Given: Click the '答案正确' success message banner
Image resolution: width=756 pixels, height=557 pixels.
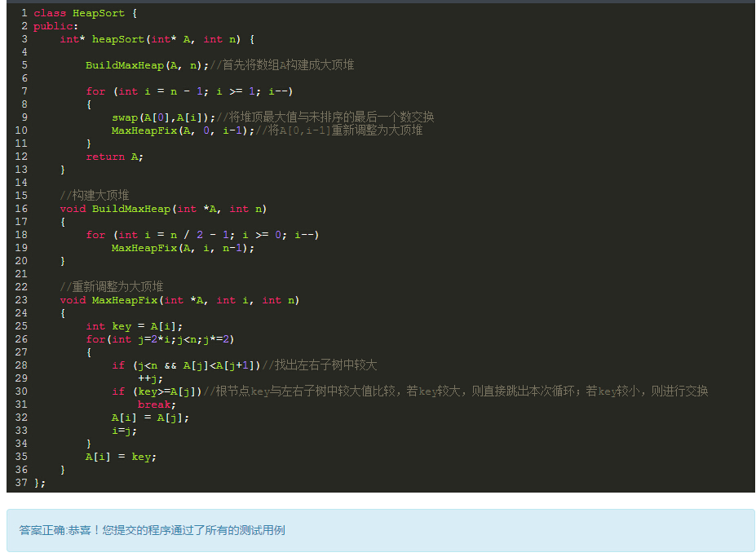Looking at the screenshot, I should (x=380, y=530).
